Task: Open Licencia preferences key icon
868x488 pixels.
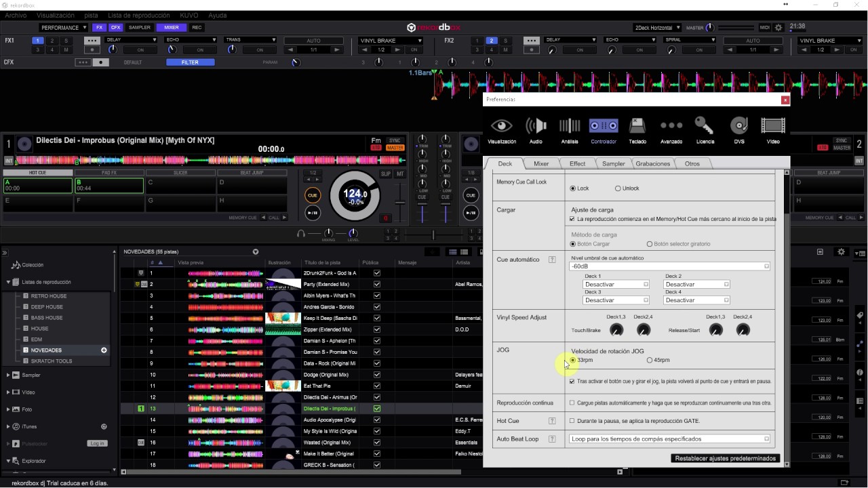Action: click(x=705, y=126)
